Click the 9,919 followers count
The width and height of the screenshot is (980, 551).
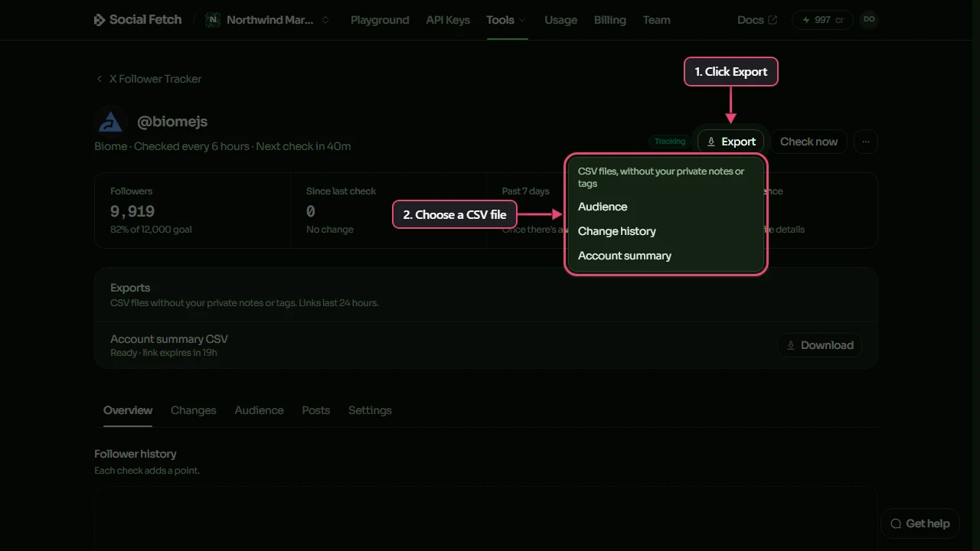(132, 211)
